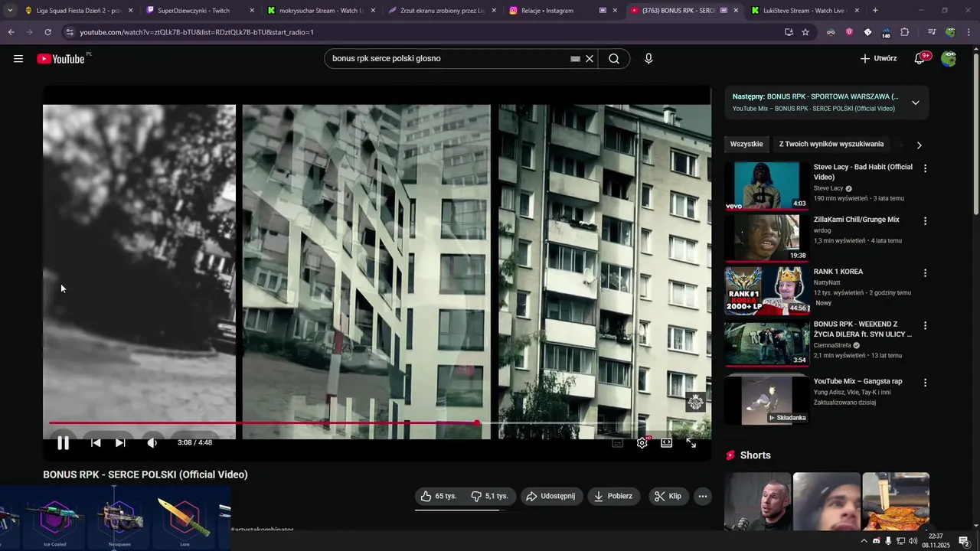
Task: Bookmark this page with star icon
Action: 805,32
